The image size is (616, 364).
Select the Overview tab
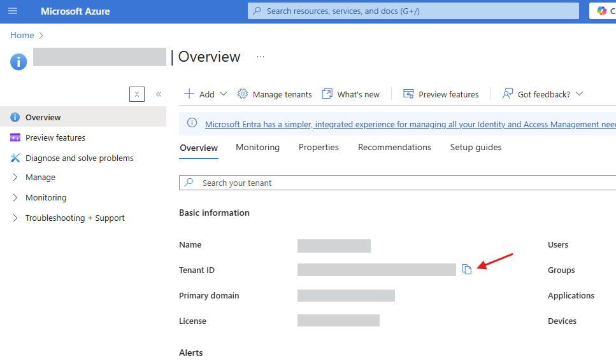(199, 148)
